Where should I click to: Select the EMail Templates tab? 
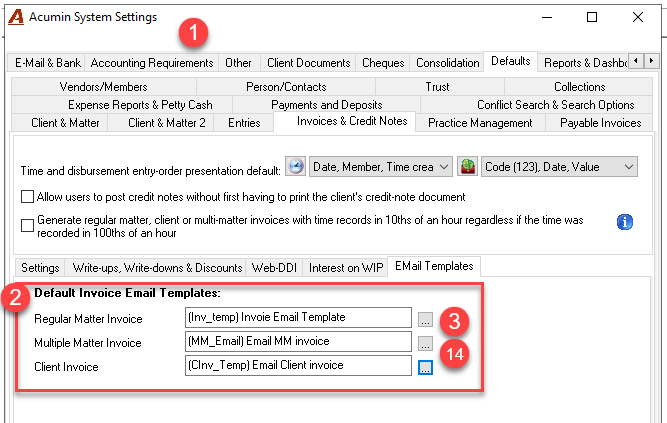click(434, 266)
